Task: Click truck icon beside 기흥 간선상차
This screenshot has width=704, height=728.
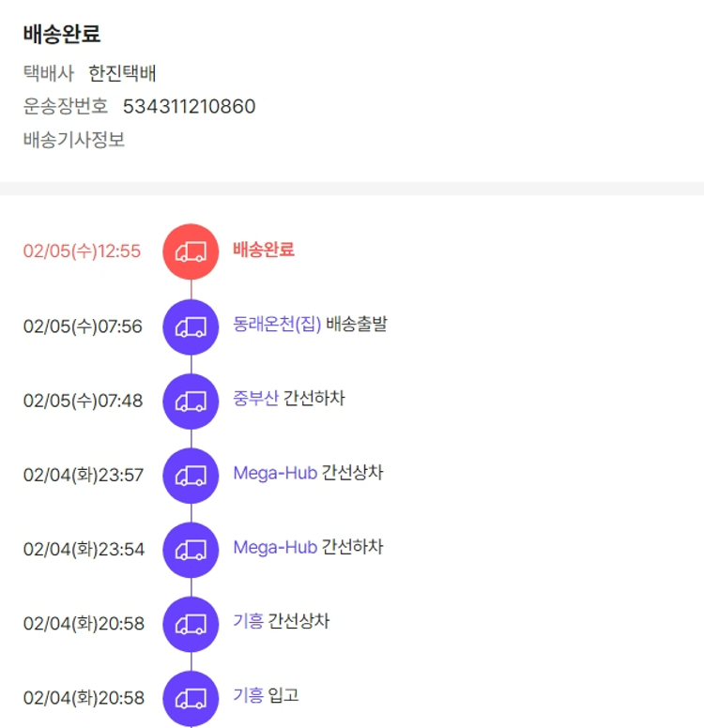Action: pyautogui.click(x=191, y=623)
